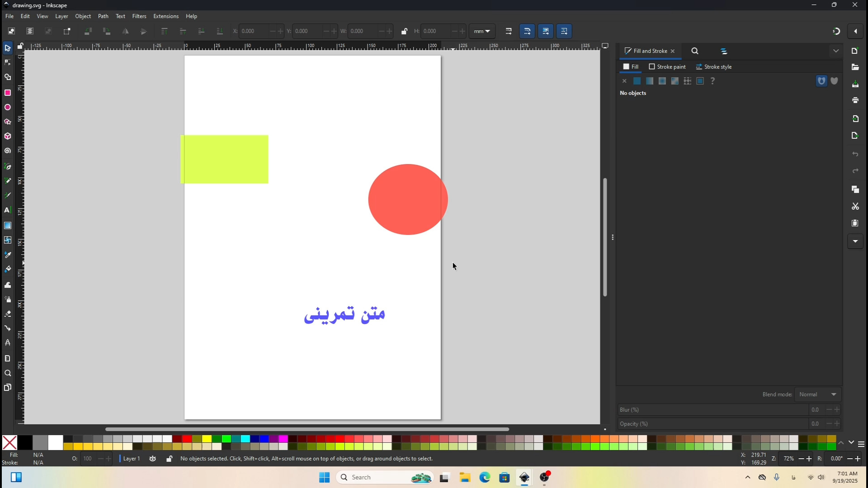Click the Node editing tool
868x488 pixels.
(8, 62)
